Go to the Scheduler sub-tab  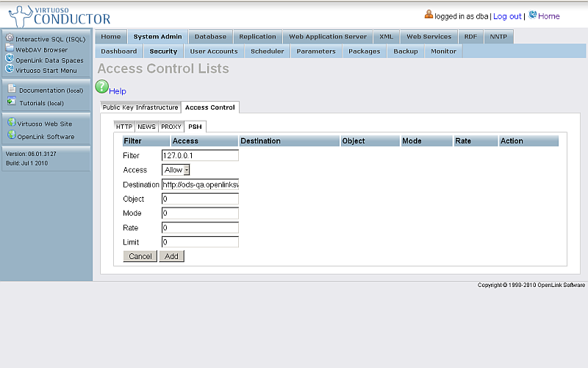point(268,52)
